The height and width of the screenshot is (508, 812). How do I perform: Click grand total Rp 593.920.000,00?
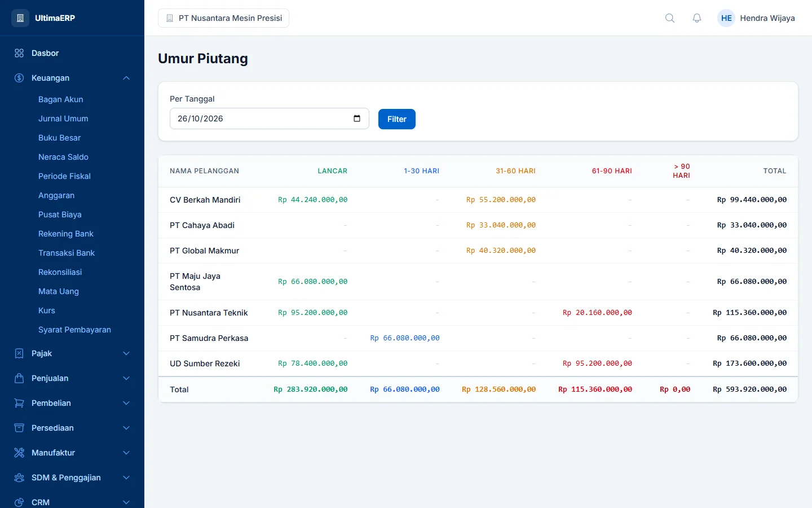[x=750, y=389]
